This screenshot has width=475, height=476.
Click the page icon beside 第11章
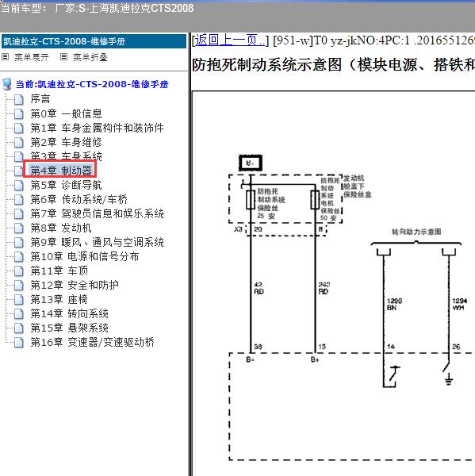[x=19, y=271]
